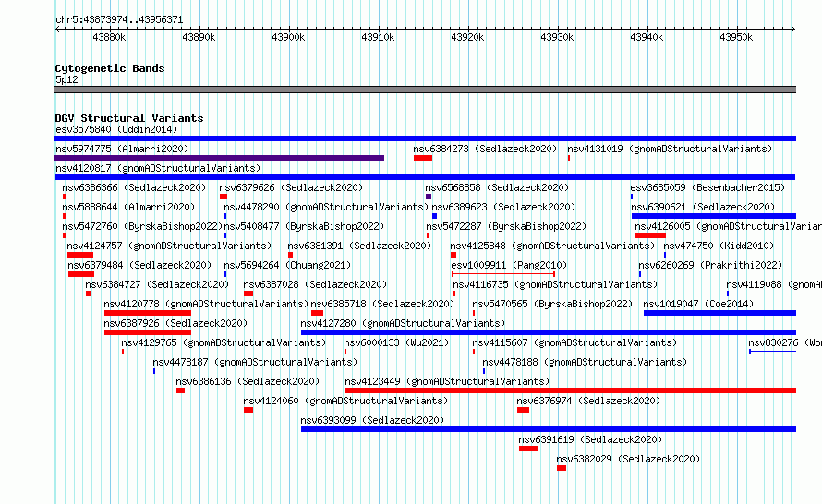Select nsv6379484 (Sedlazeck2020) label
822x504 pixels.
(139, 265)
